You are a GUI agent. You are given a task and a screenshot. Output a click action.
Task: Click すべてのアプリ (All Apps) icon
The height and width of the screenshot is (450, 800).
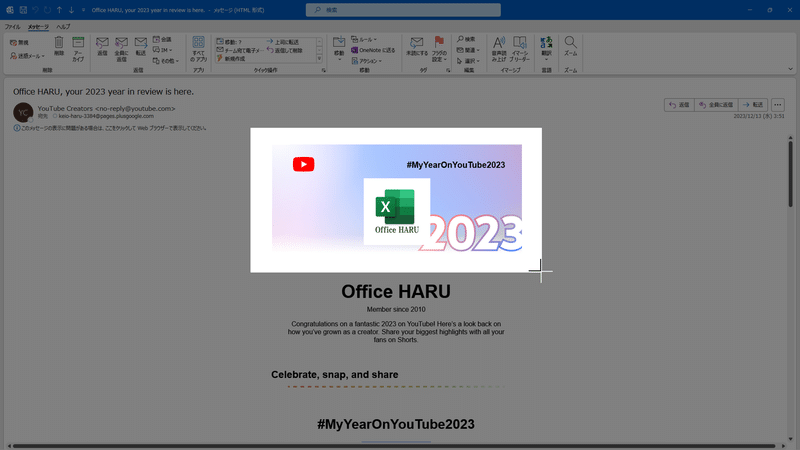coord(198,49)
